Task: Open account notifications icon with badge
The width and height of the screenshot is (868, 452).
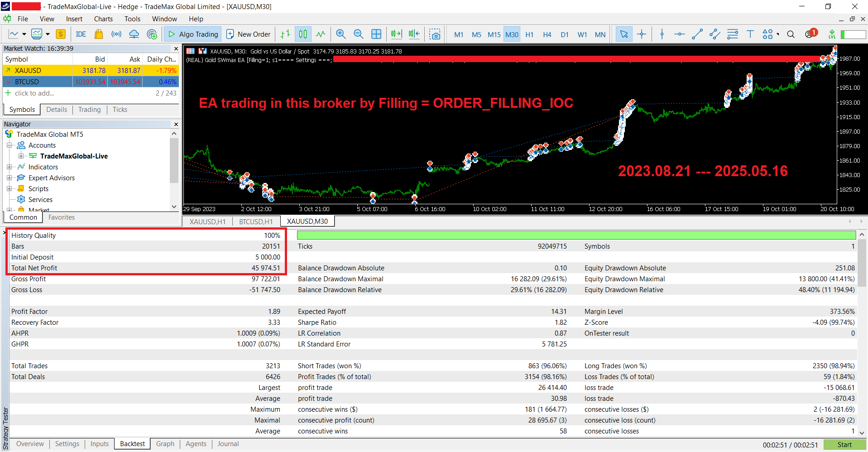Action: 811,34
